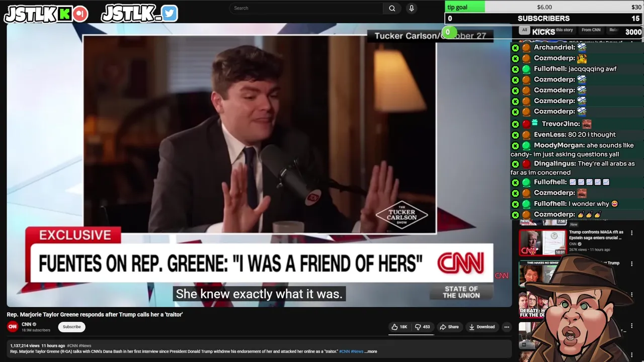Click the orange avatar badge beside EvenLess
The height and width of the screenshot is (362, 644).
click(x=526, y=135)
